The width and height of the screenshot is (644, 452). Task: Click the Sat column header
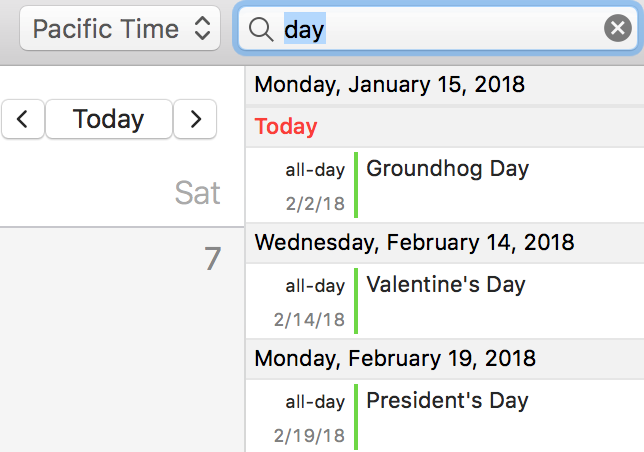click(x=197, y=192)
